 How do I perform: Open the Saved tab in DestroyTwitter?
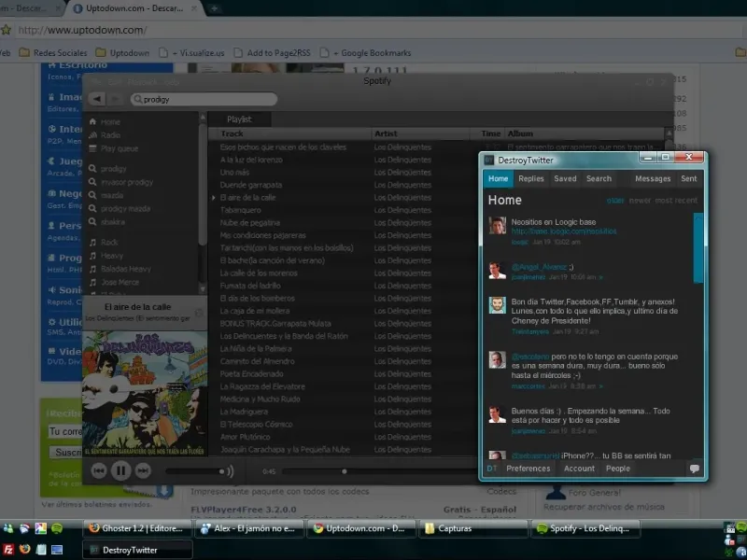(565, 178)
